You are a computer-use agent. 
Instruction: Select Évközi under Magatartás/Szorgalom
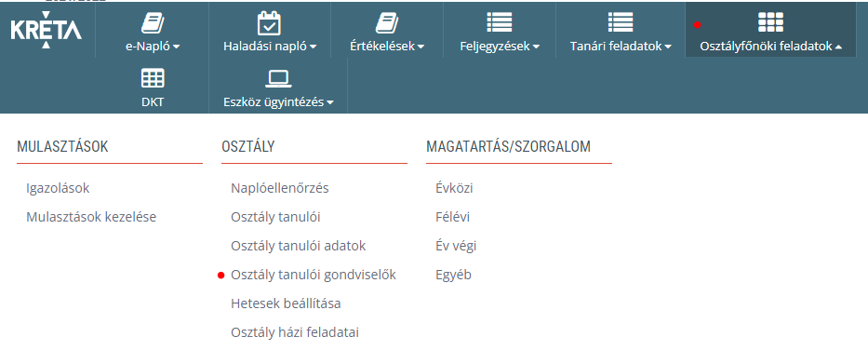tap(455, 188)
